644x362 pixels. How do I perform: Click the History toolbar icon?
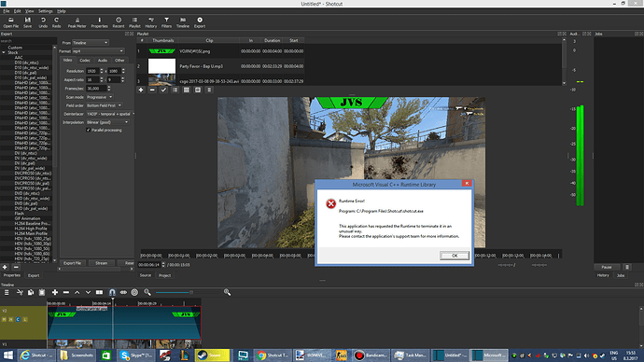pyautogui.click(x=150, y=22)
